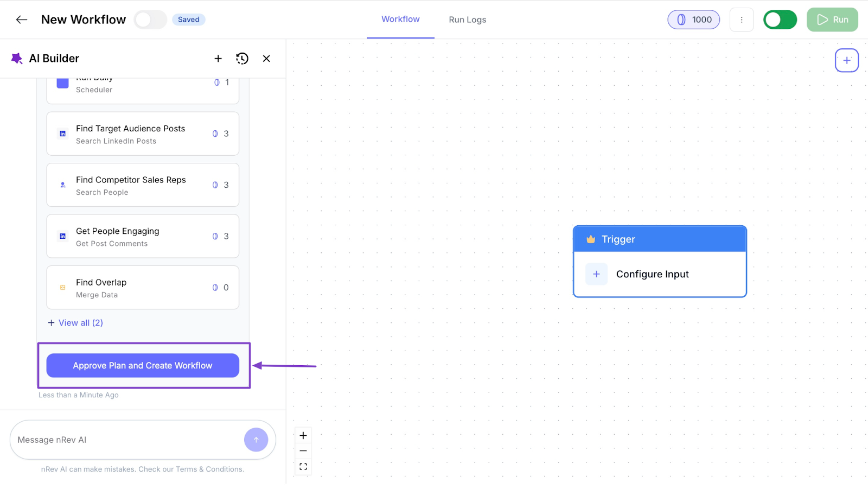Toggle the switch beside the New Workflow title
This screenshot has height=489, width=868.
point(150,19)
